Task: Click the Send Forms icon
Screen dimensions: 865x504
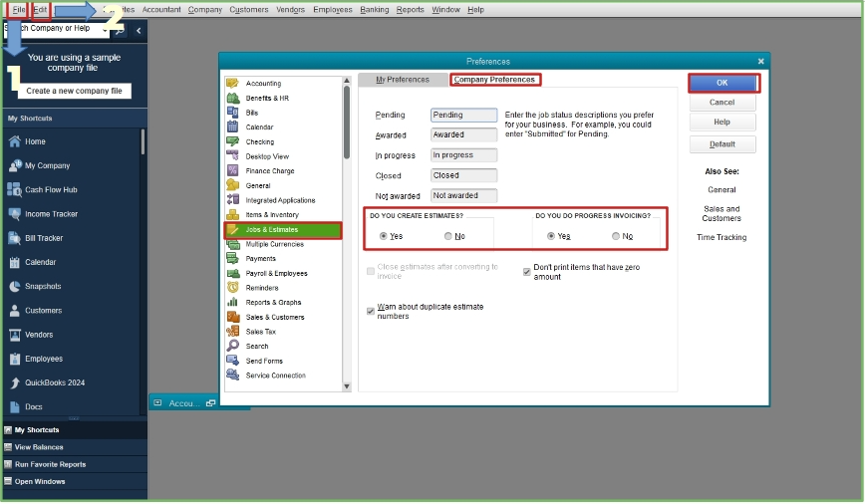Action: pos(232,361)
